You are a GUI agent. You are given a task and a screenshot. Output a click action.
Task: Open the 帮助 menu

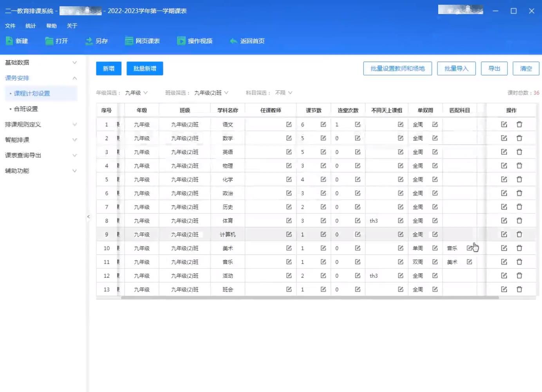click(x=51, y=26)
